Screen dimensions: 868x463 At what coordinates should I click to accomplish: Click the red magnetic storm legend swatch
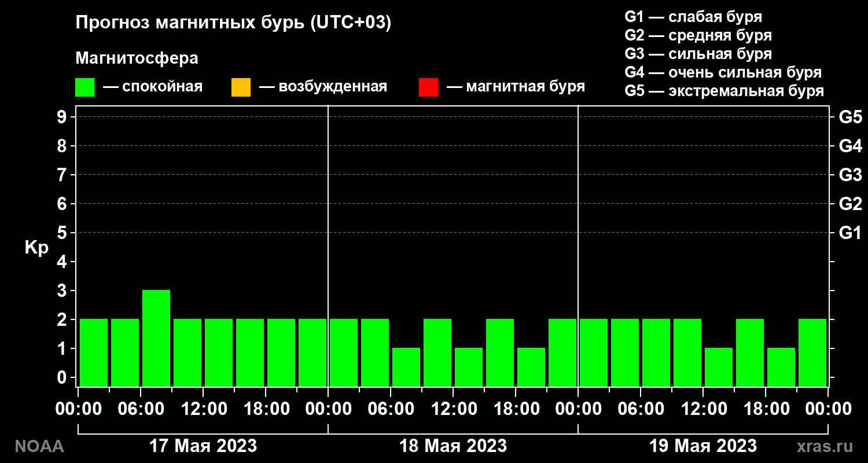pos(428,87)
